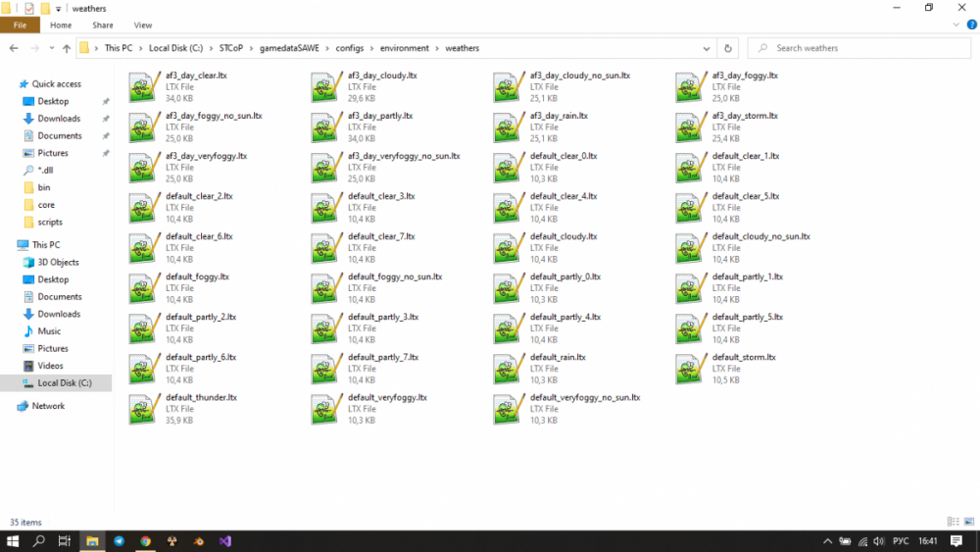Switch to details view in status bar
The width and height of the screenshot is (980, 552).
click(953, 522)
